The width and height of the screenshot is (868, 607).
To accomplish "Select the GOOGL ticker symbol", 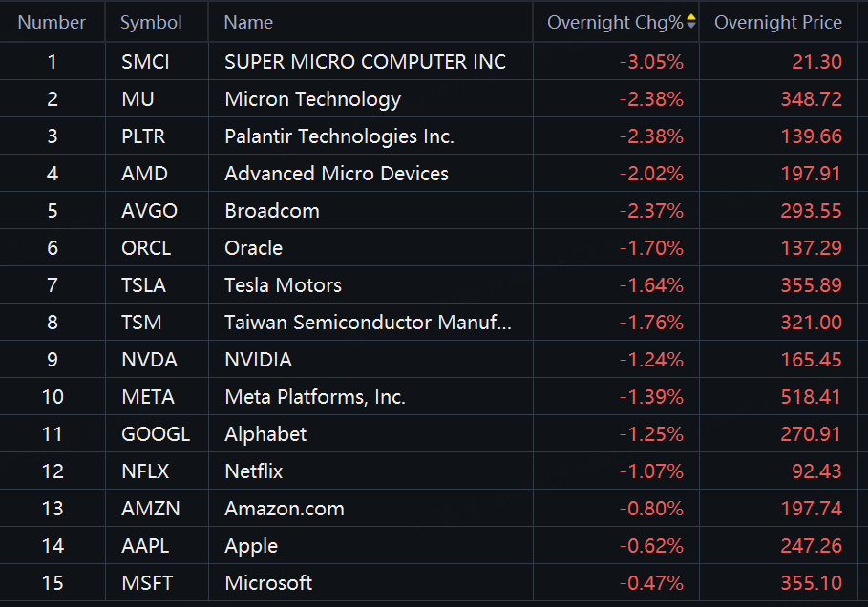I will pyautogui.click(x=156, y=434).
